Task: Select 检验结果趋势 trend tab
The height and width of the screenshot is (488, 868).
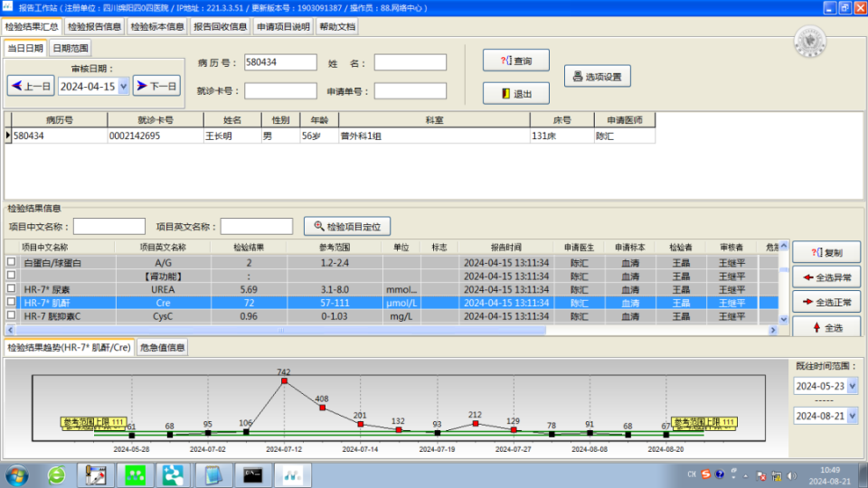Action: click(x=70, y=347)
